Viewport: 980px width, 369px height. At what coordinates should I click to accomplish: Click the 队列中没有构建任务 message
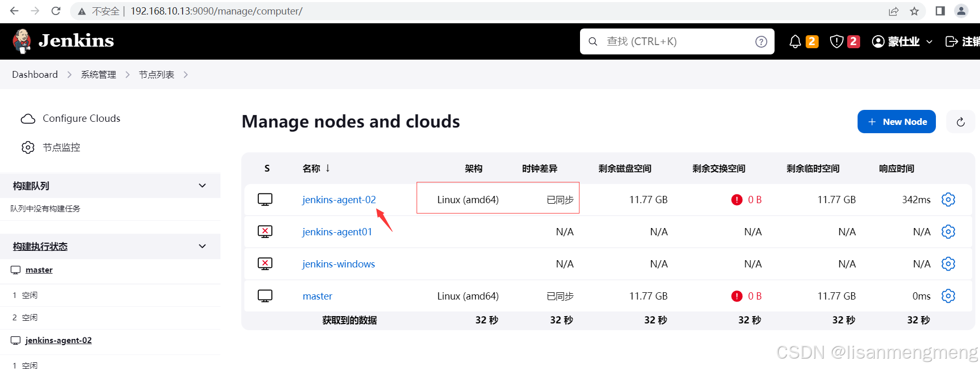(46, 208)
